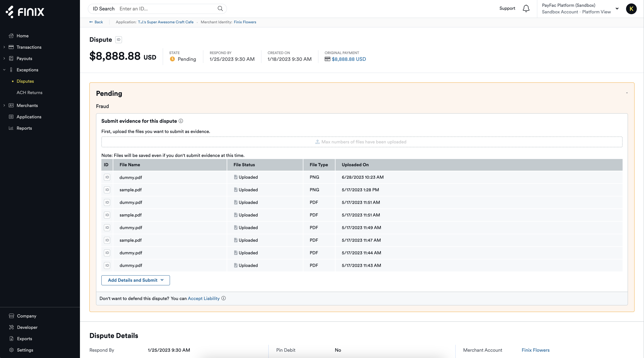Click the Company sidebar icon
The image size is (644, 358).
click(11, 316)
